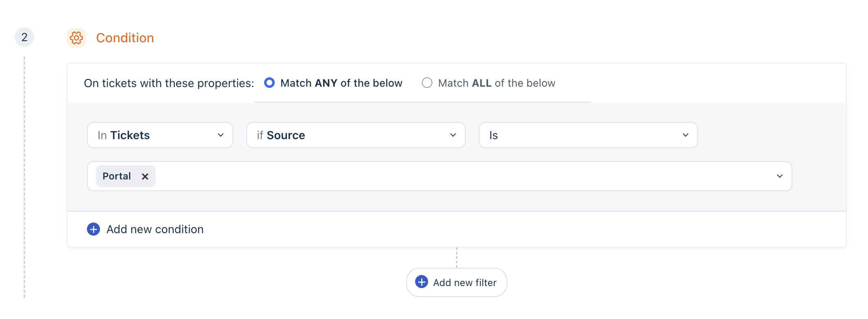Click the 'Match ALL of the below' label text
This screenshot has width=868, height=319.
[x=497, y=83]
